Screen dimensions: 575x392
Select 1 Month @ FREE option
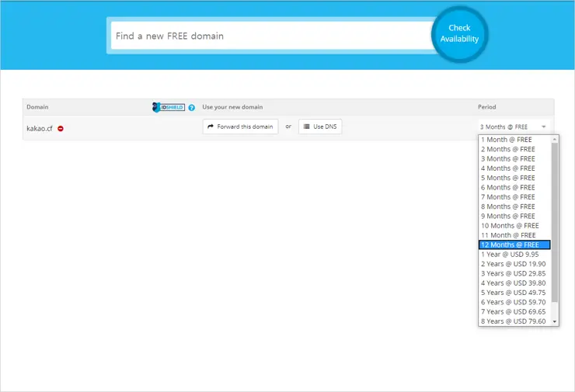point(514,140)
